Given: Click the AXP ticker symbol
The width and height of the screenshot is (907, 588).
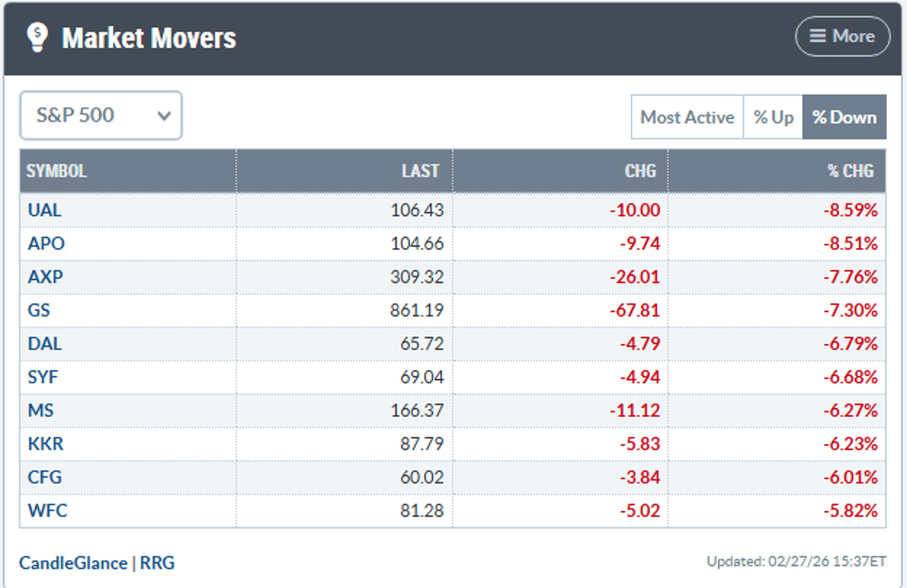Looking at the screenshot, I should pos(45,277).
